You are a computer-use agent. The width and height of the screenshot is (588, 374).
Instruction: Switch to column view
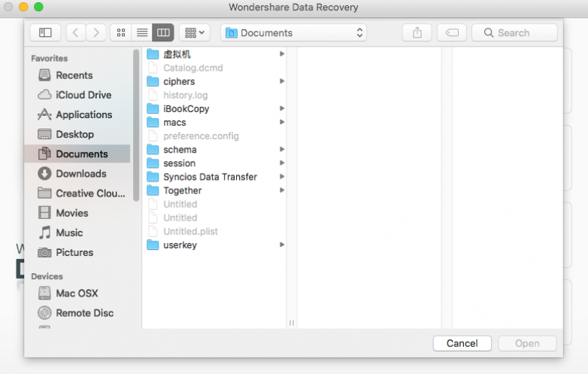(x=163, y=32)
